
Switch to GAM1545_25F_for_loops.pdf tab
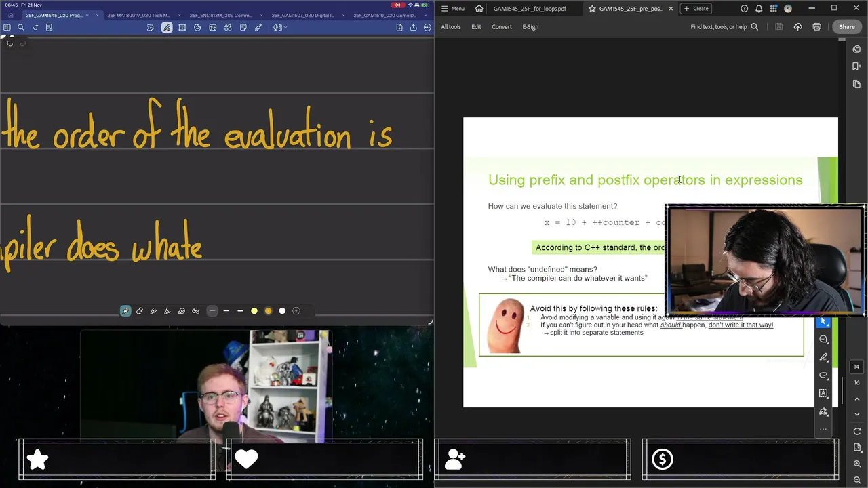[x=529, y=8]
